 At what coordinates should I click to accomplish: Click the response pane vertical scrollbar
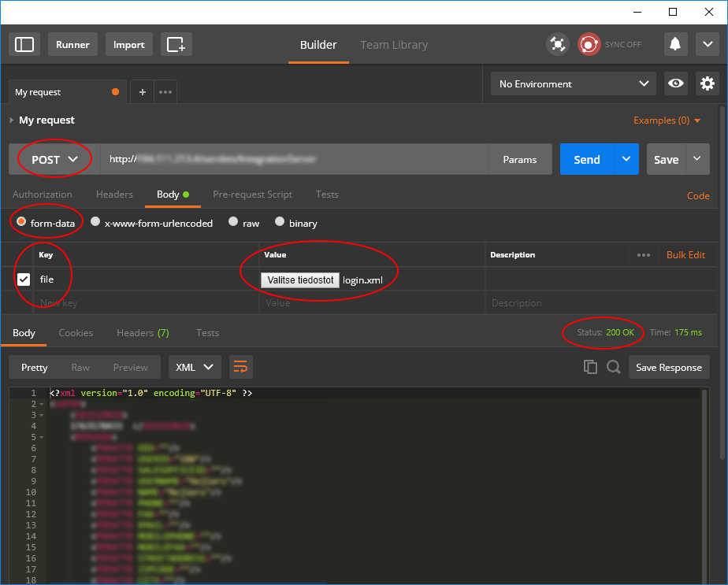(704, 485)
